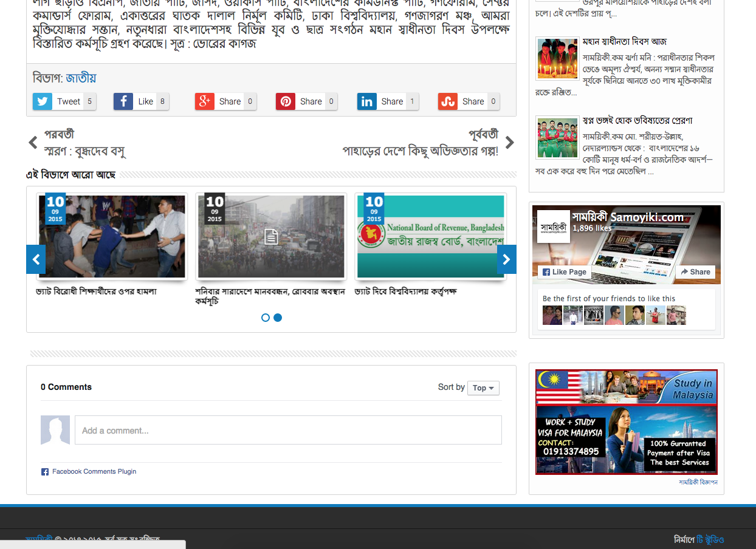Click the Facebook Like button label
Screen dimensions: 756x549
coord(146,101)
